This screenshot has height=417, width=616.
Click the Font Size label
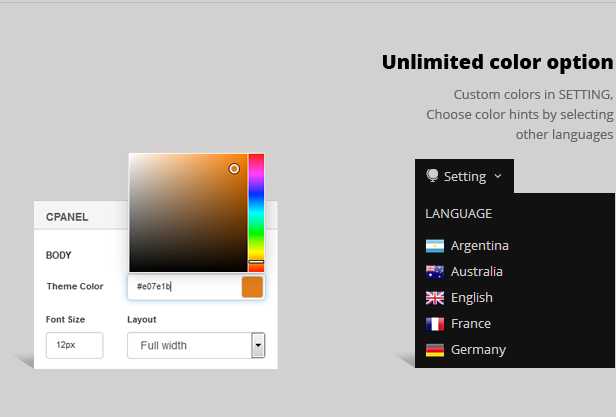click(x=65, y=320)
